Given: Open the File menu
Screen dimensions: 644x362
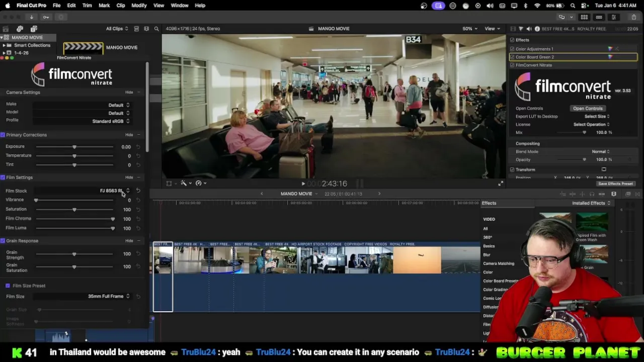Looking at the screenshot, I should click(x=56, y=6).
